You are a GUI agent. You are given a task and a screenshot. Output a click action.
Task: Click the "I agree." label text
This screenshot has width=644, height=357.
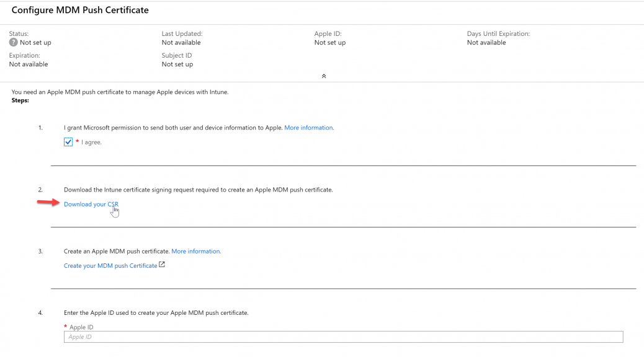point(91,142)
